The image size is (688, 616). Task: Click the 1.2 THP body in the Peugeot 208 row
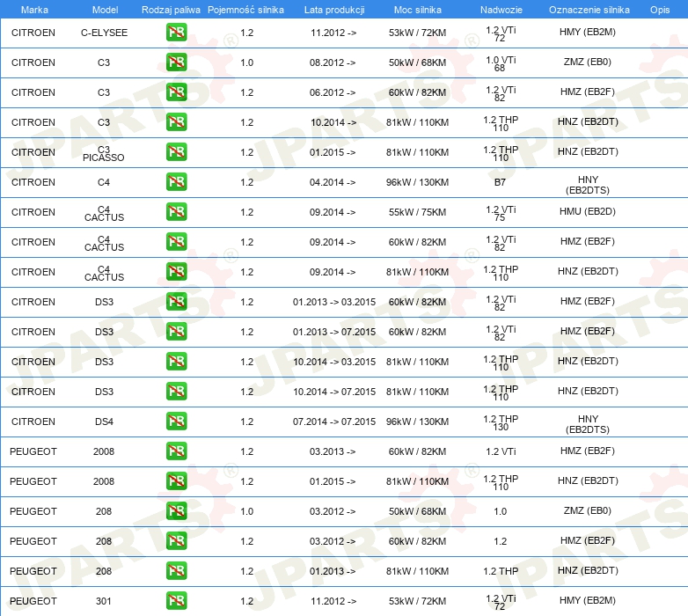tap(501, 571)
